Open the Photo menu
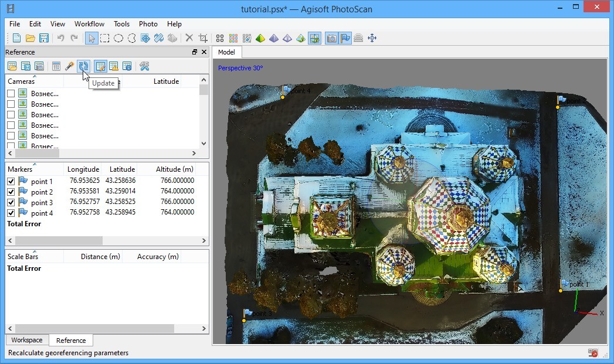 148,24
